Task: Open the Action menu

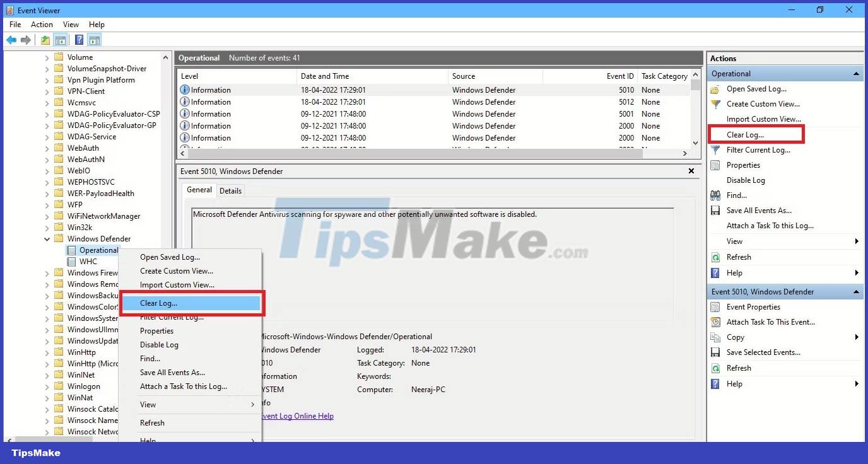Action: [42, 25]
